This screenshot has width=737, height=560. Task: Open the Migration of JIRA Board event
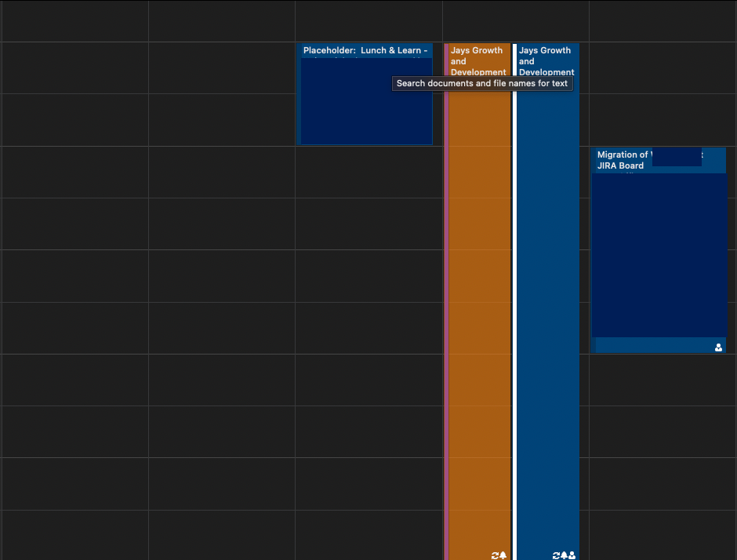point(659,251)
